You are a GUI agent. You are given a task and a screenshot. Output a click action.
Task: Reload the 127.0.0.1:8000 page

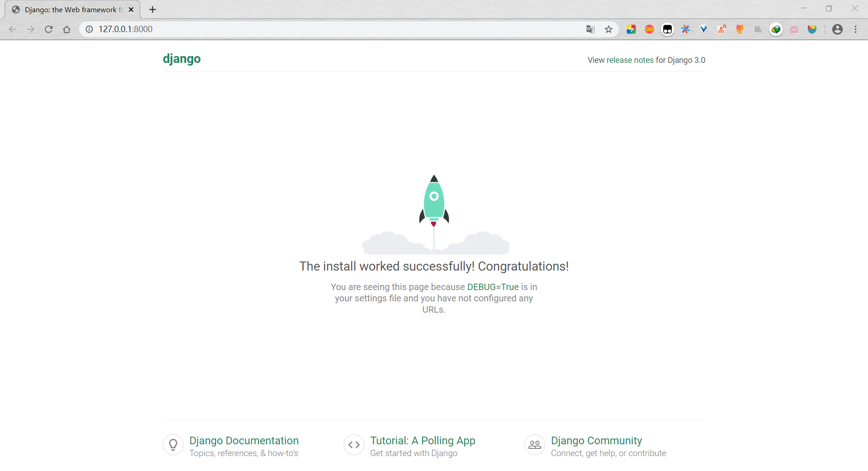tap(49, 29)
